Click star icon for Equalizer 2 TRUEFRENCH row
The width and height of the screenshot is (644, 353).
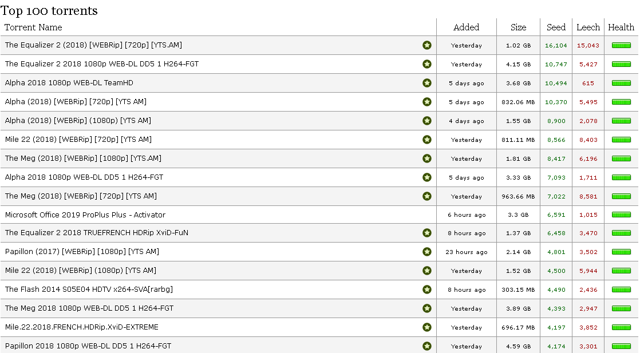pos(426,233)
